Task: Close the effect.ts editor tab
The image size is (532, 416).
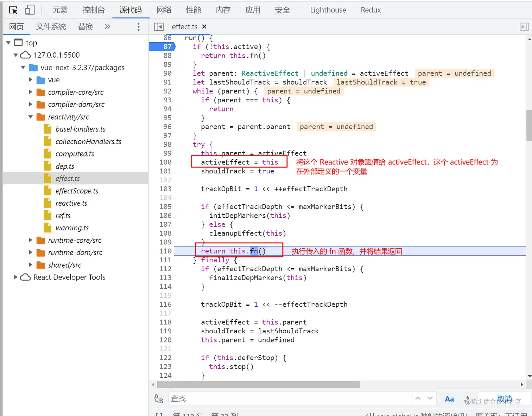Action: click(x=204, y=27)
